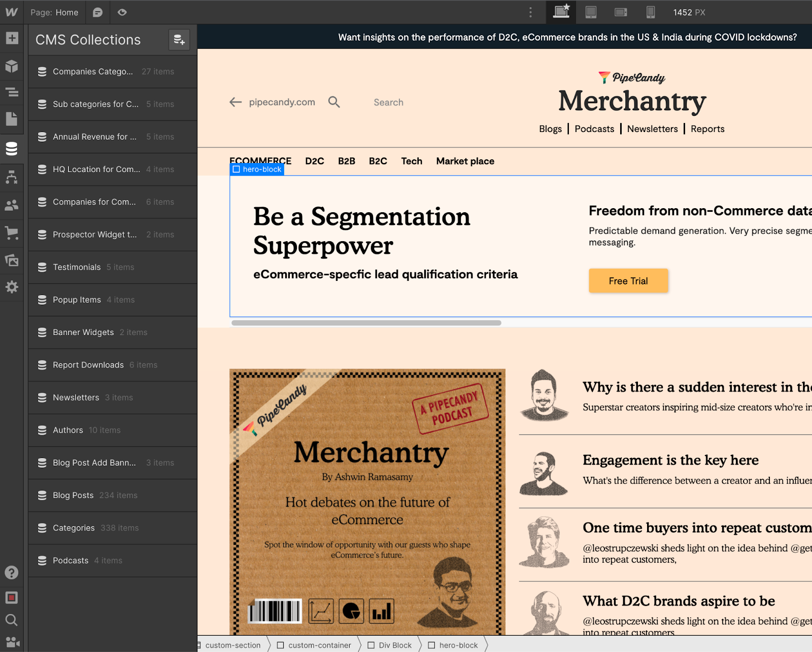Select the B2C category tab

[378, 161]
